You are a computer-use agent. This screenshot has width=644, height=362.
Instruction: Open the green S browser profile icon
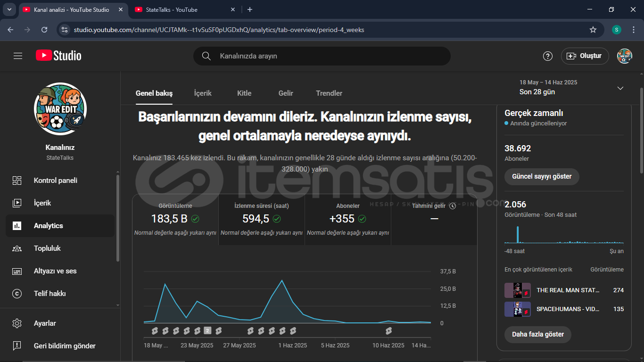617,30
